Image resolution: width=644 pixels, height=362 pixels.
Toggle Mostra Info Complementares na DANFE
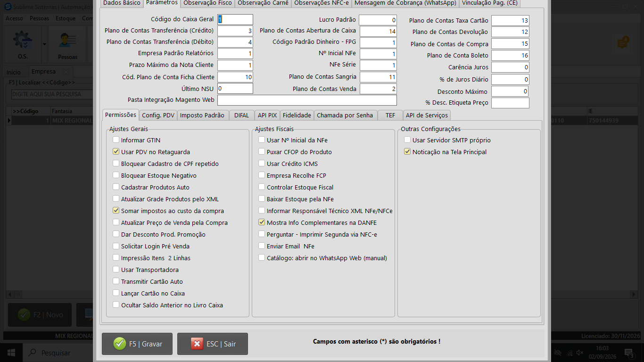[262, 222]
